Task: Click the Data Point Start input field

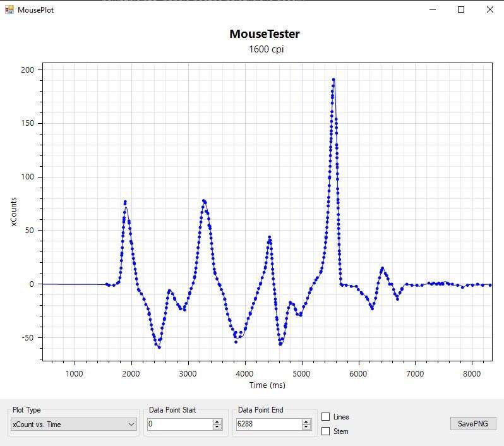Action: [x=179, y=425]
